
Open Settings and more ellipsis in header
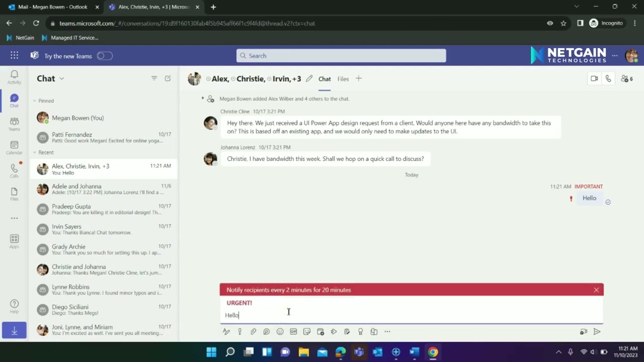click(x=615, y=56)
